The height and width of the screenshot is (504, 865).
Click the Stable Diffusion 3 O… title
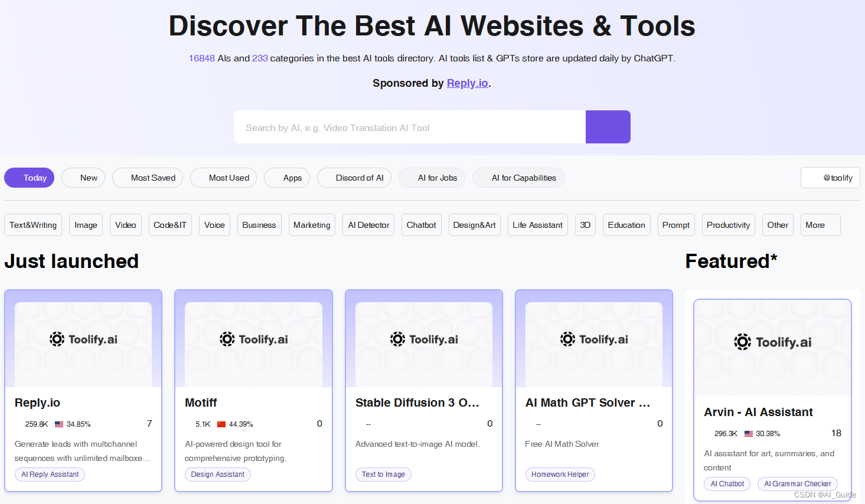(417, 402)
